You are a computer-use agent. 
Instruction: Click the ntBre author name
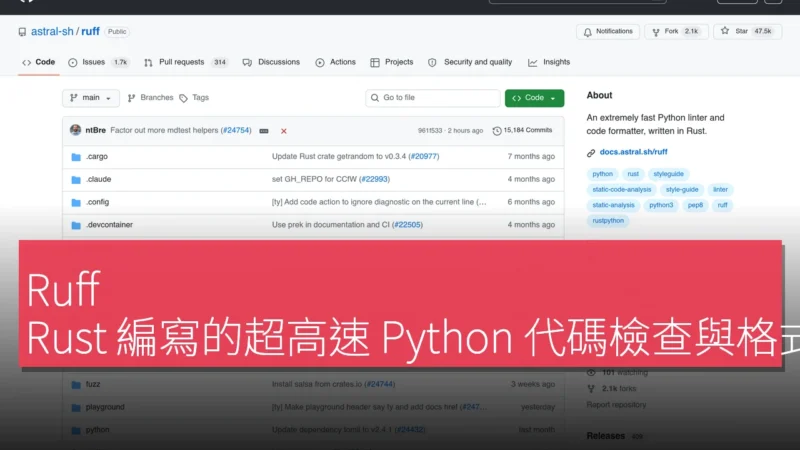point(95,131)
